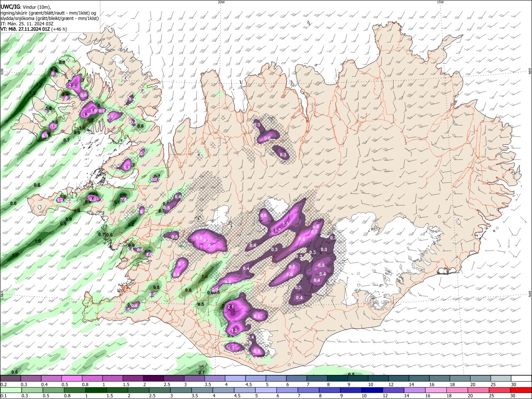Viewport: 532px width, 399px height.
Task: Pick the dark purple 0.2 swatch in the top legend row
Action: click(x=10, y=379)
